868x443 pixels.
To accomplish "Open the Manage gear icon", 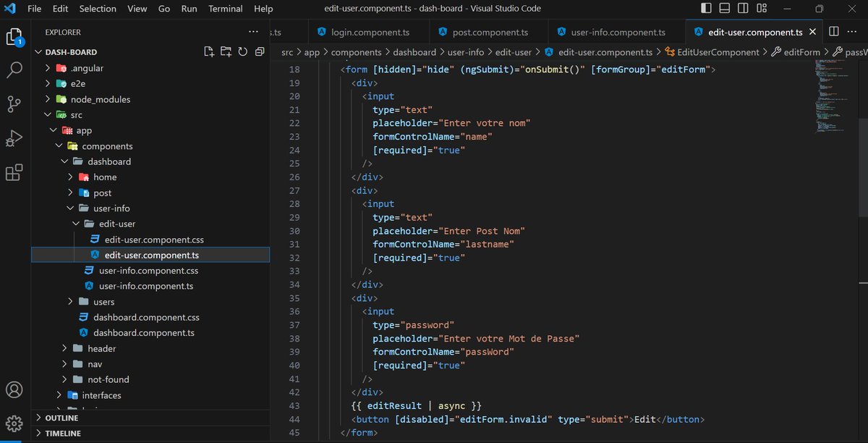I will click(14, 423).
